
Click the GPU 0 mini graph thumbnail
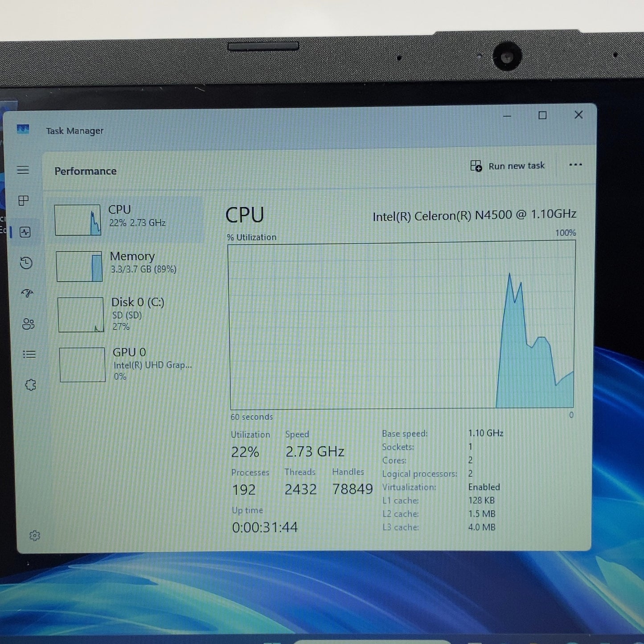coord(82,365)
